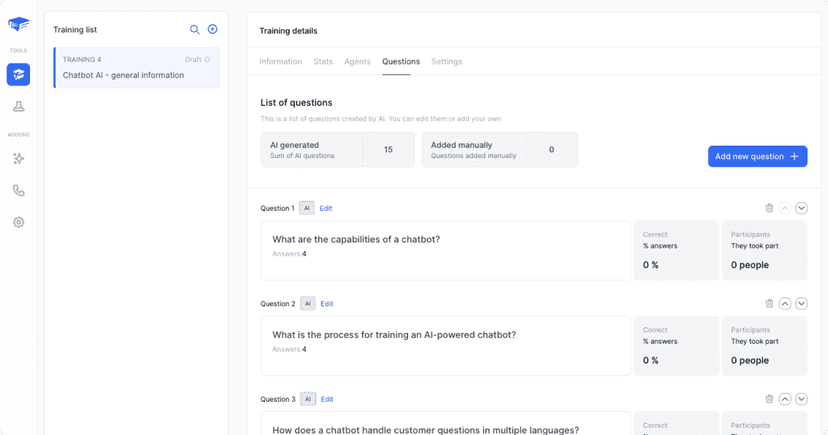Add a new training with plus icon
This screenshot has height=435, width=828.
(212, 30)
